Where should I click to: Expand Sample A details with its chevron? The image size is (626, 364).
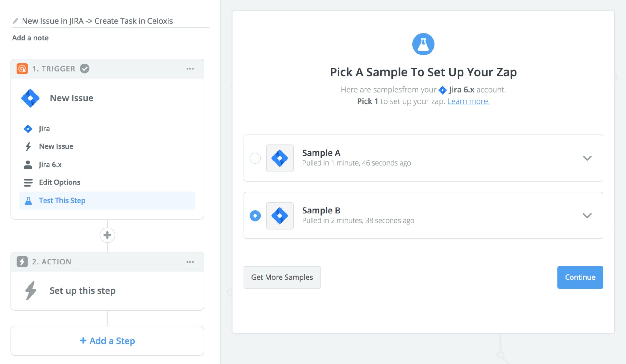(587, 158)
